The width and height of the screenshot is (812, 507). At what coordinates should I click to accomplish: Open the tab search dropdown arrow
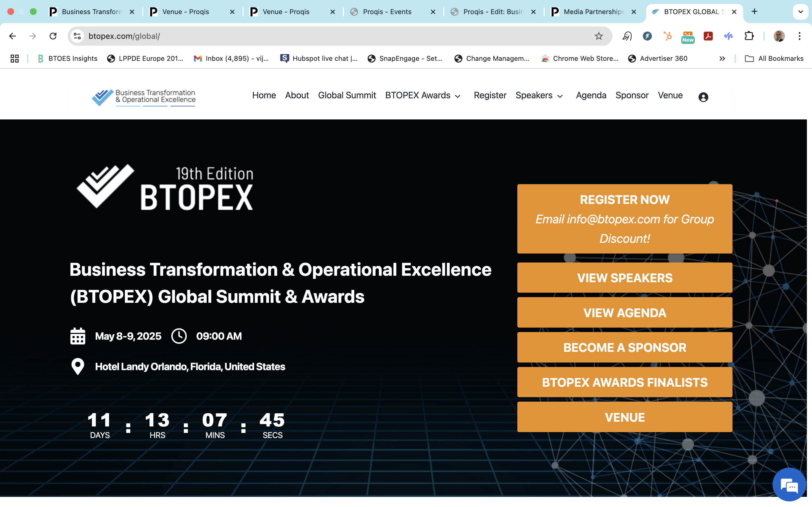[x=800, y=12]
